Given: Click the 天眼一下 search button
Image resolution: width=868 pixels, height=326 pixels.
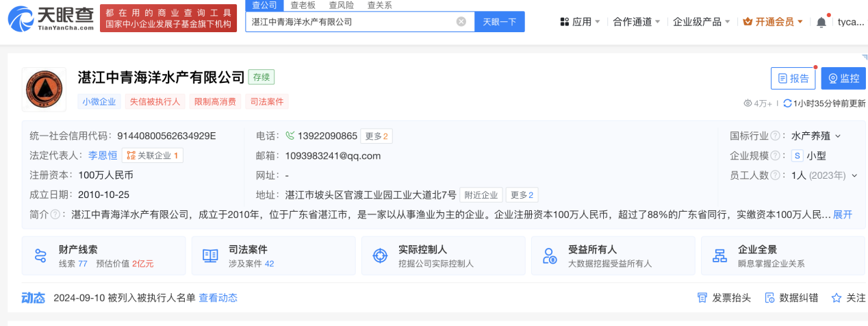Looking at the screenshot, I should click(500, 21).
